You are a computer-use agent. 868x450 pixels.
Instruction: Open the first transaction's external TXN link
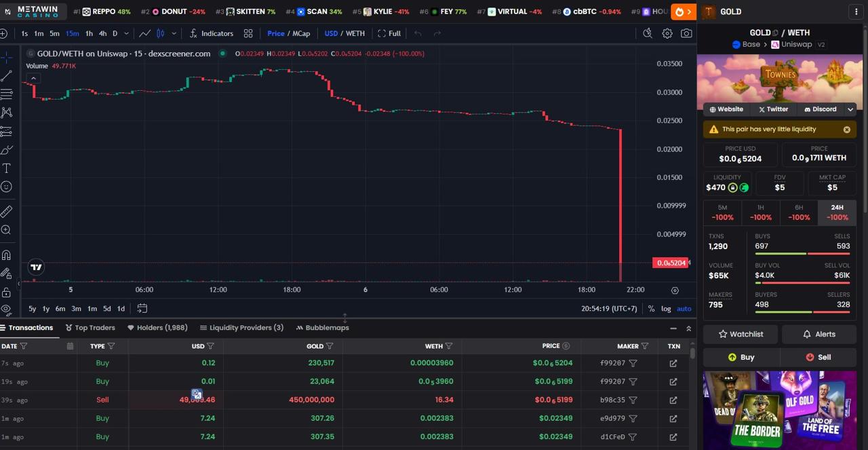pos(673,363)
